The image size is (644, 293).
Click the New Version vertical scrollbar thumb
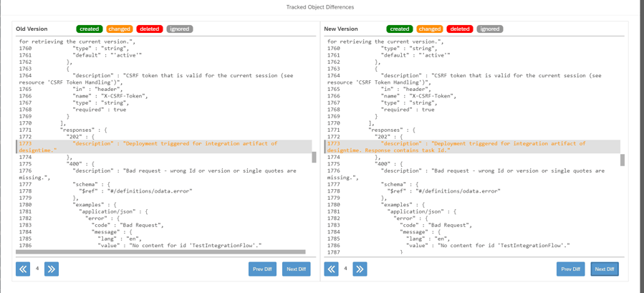(623, 160)
